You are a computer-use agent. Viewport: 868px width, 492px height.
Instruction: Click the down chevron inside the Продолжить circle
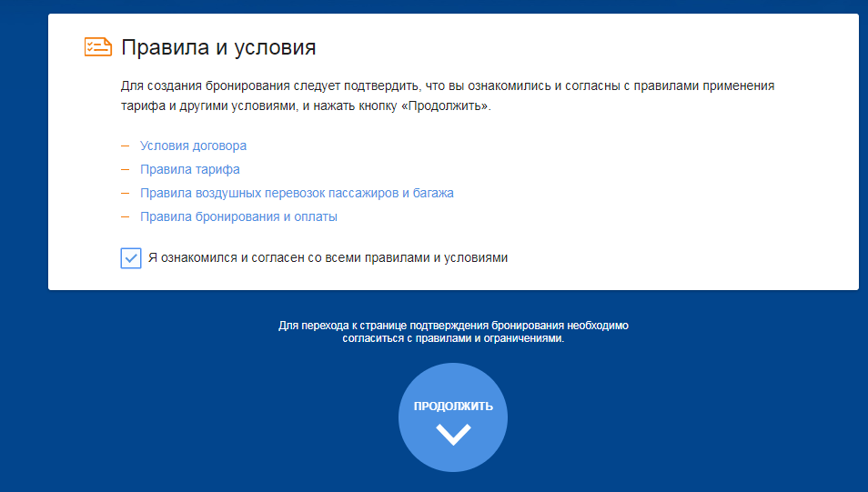tap(452, 435)
